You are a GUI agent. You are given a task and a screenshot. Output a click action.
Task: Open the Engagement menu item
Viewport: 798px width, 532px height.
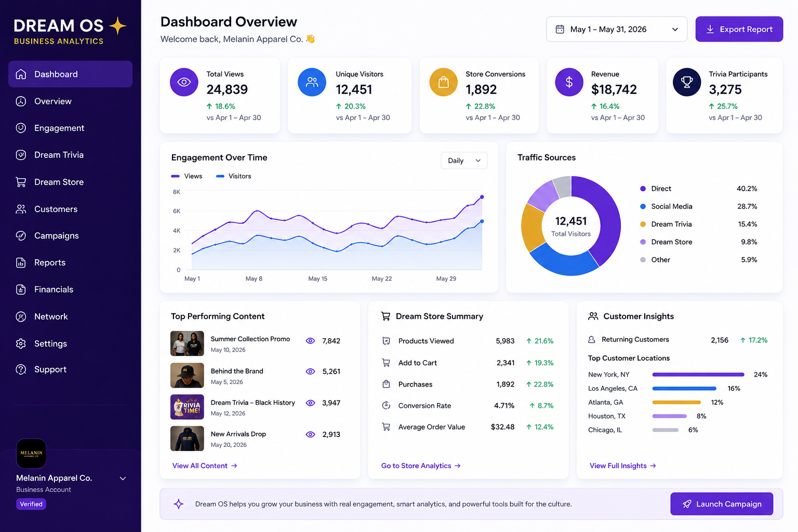(70, 128)
